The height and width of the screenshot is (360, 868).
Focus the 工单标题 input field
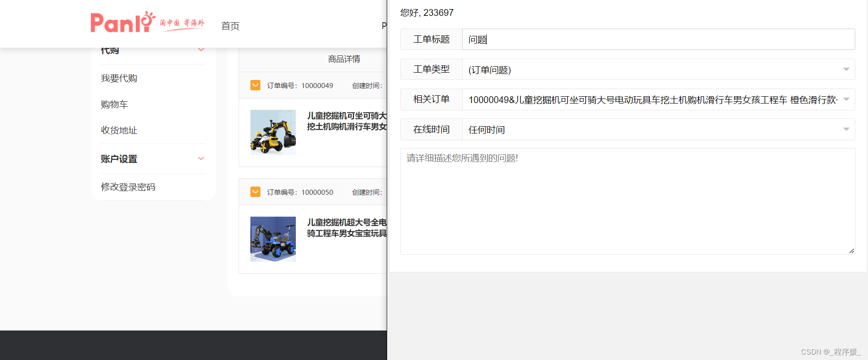(x=658, y=39)
